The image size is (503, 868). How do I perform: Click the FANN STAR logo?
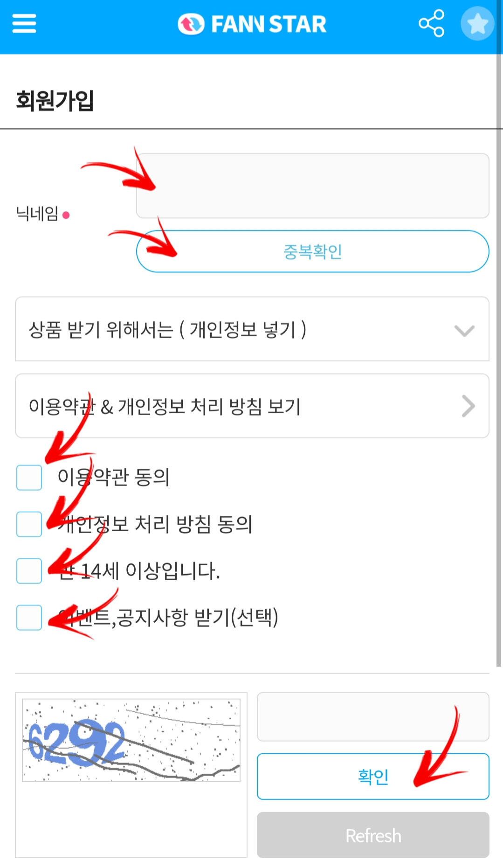[252, 24]
